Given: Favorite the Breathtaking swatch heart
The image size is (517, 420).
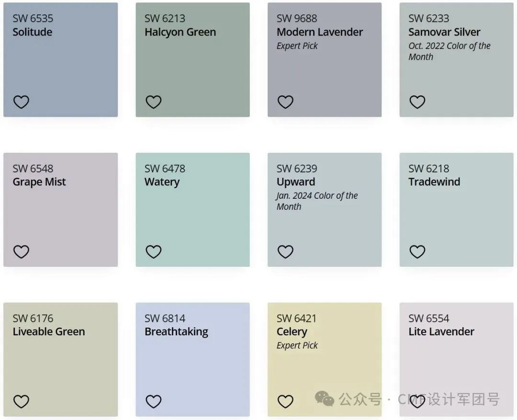Looking at the screenshot, I should point(153,401).
